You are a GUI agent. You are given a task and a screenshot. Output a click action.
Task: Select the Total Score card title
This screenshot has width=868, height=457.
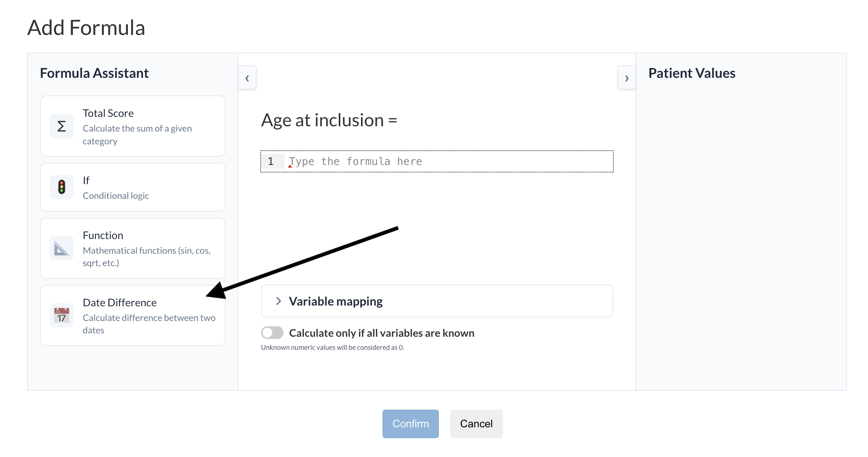point(108,113)
